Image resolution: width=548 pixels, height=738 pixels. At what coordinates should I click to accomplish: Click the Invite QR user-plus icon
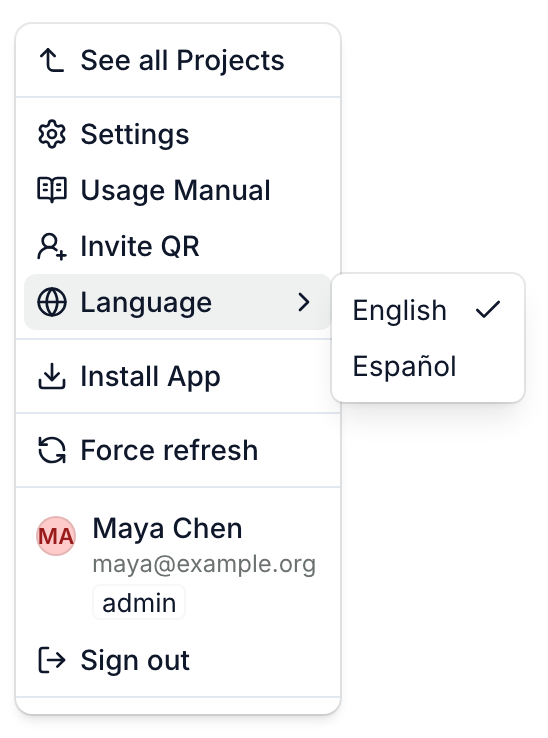tap(52, 246)
